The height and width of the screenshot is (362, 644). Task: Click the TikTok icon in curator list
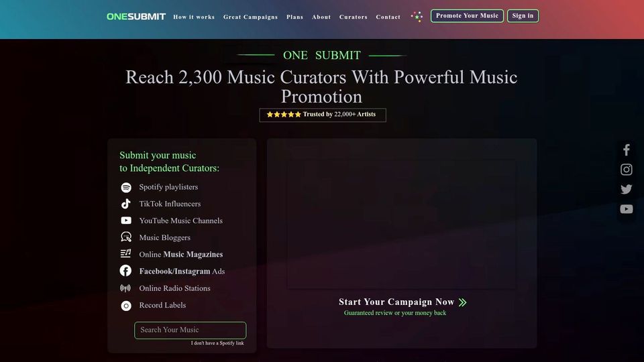(x=126, y=204)
